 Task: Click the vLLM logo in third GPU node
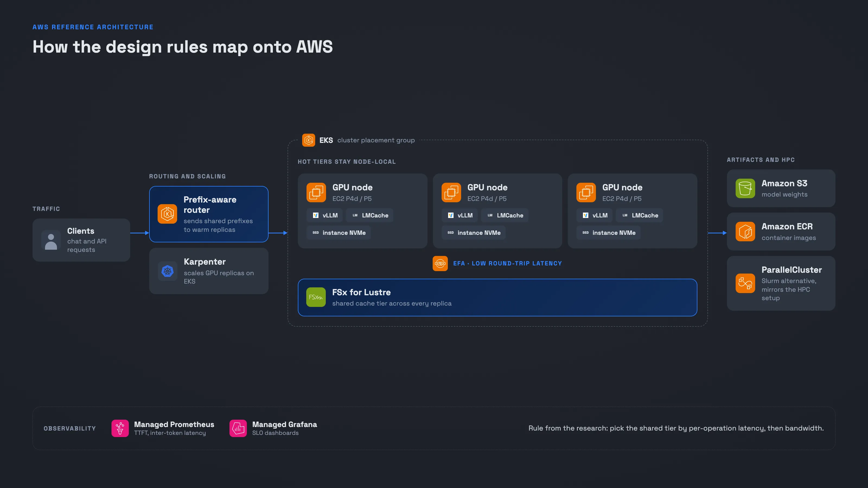pos(586,215)
